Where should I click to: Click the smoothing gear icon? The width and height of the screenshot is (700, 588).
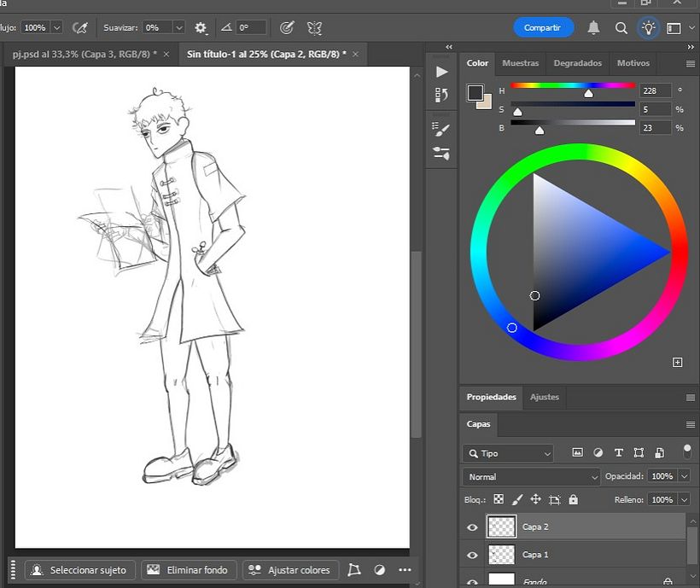click(199, 26)
